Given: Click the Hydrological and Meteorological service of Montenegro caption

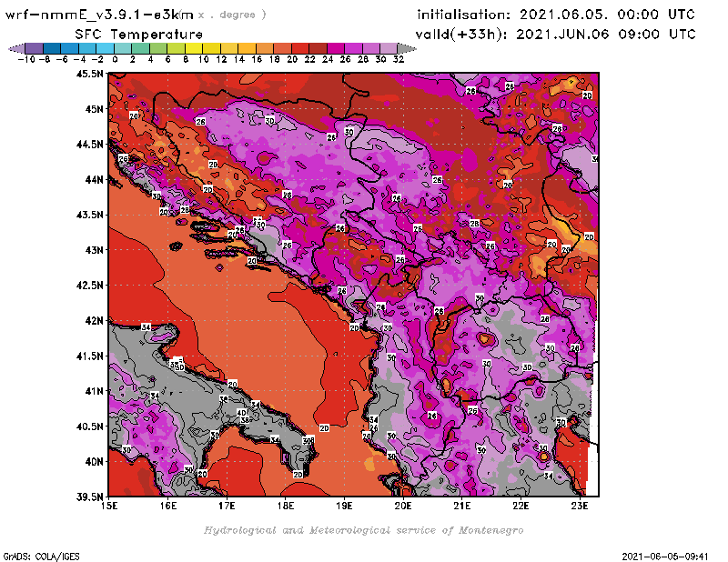Looking at the screenshot, I should (363, 530).
